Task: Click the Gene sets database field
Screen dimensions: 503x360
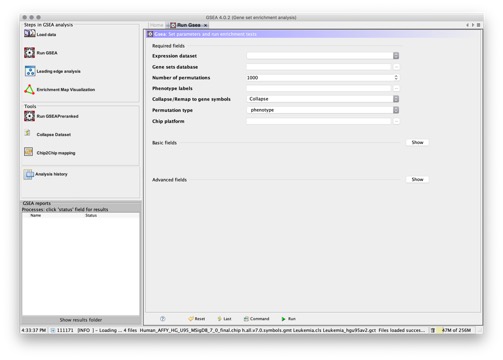Action: (x=319, y=67)
